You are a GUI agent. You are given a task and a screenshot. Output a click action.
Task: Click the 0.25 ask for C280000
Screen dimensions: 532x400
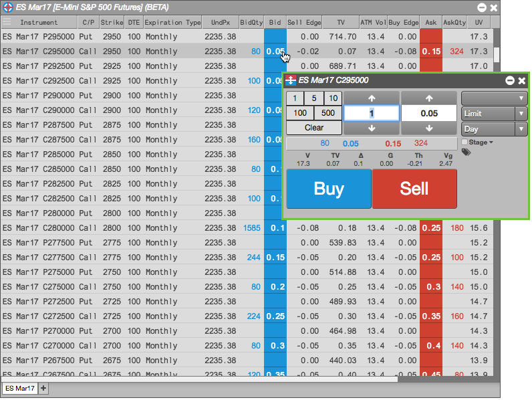pyautogui.click(x=431, y=228)
